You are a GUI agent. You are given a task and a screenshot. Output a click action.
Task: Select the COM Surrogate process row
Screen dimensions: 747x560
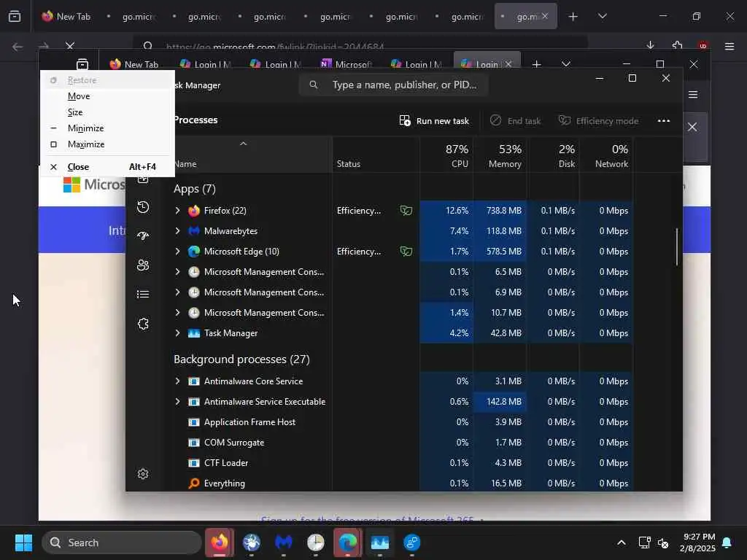pos(403,443)
